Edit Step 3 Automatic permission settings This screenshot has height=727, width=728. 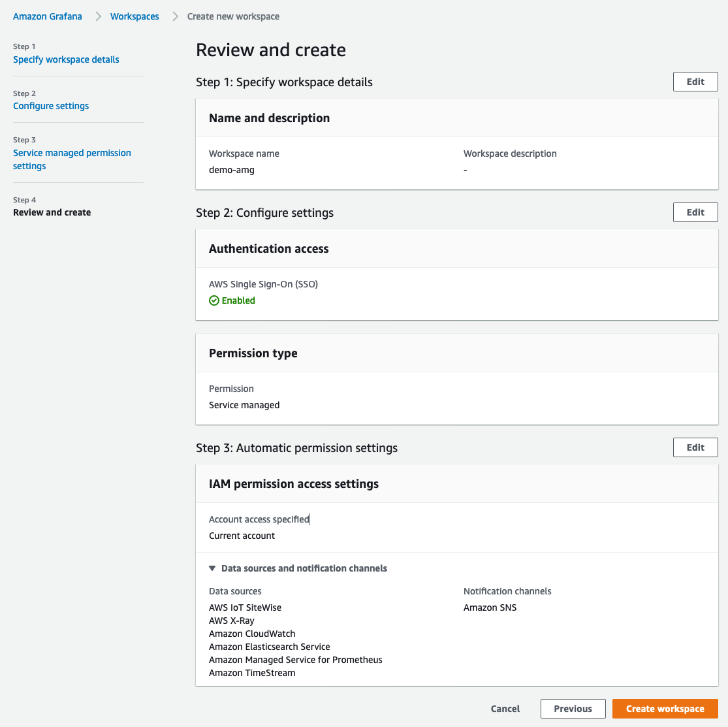pyautogui.click(x=695, y=447)
